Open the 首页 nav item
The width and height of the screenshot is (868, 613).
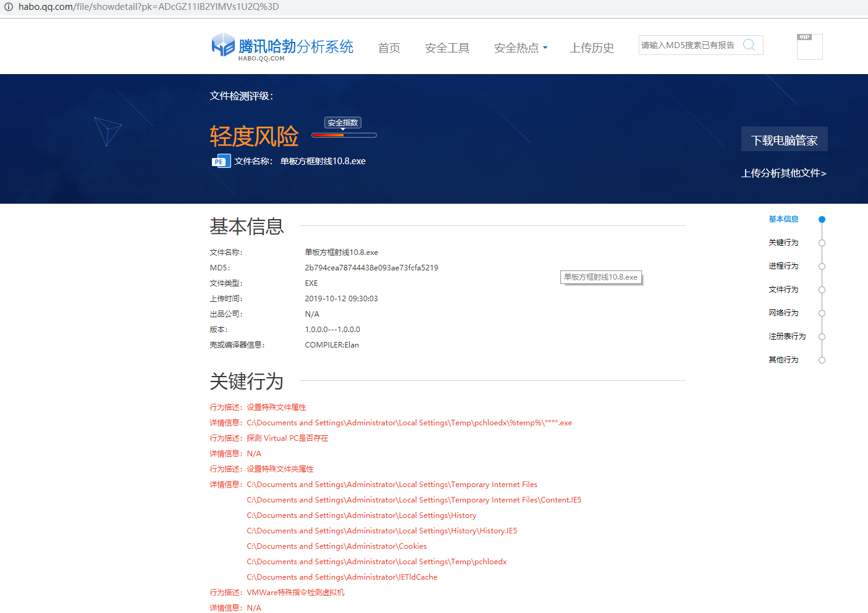pos(389,48)
